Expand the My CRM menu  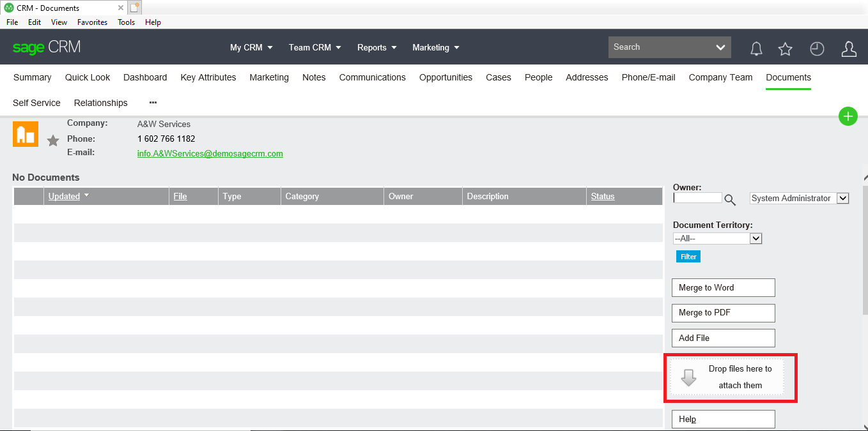(251, 47)
